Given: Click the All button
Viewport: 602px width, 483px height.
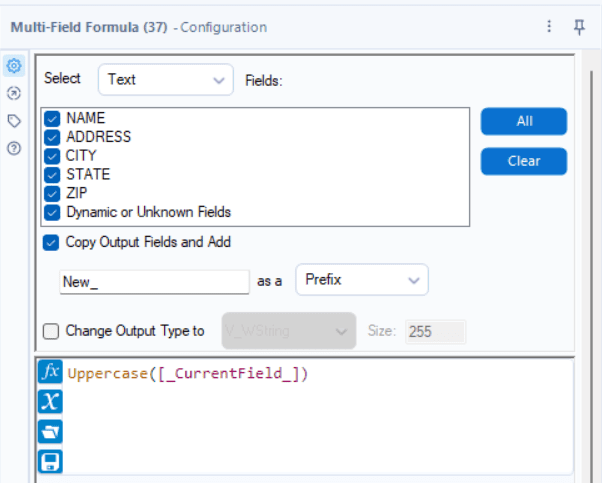Looking at the screenshot, I should click(x=524, y=121).
